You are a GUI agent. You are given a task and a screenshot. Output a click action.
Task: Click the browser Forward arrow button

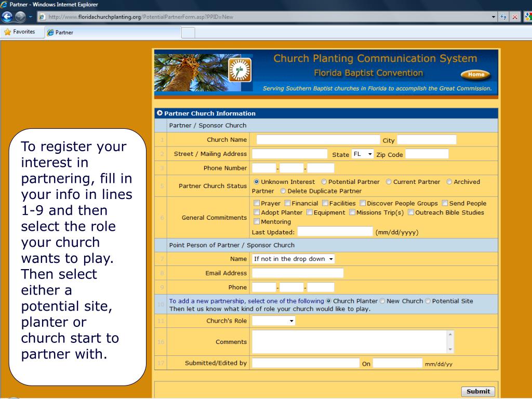20,17
